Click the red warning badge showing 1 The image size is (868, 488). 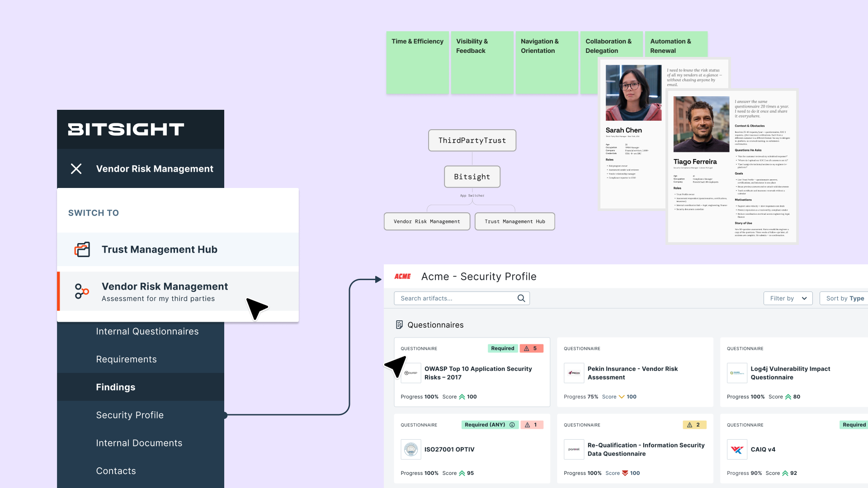(x=532, y=425)
